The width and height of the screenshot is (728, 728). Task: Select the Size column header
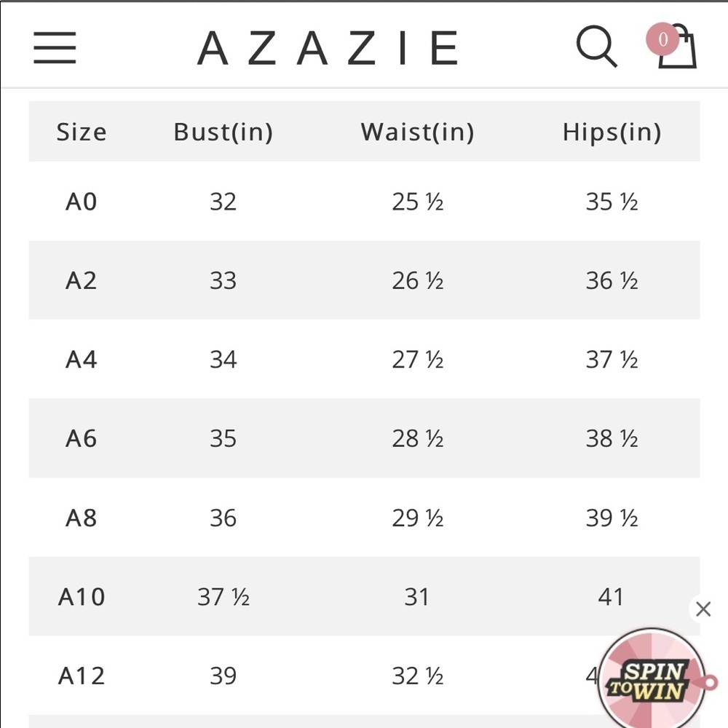[81, 132]
